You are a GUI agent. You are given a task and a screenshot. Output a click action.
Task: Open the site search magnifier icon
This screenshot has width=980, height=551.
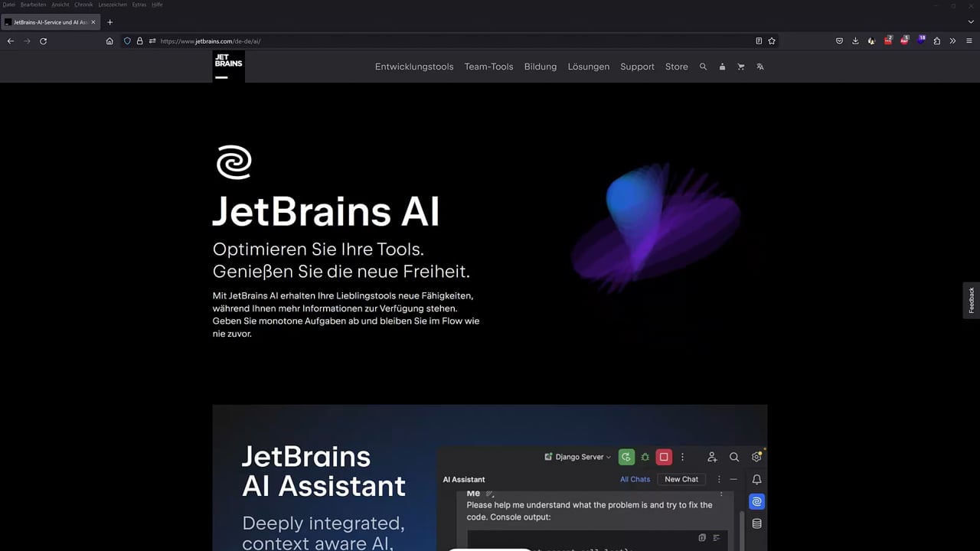click(703, 67)
